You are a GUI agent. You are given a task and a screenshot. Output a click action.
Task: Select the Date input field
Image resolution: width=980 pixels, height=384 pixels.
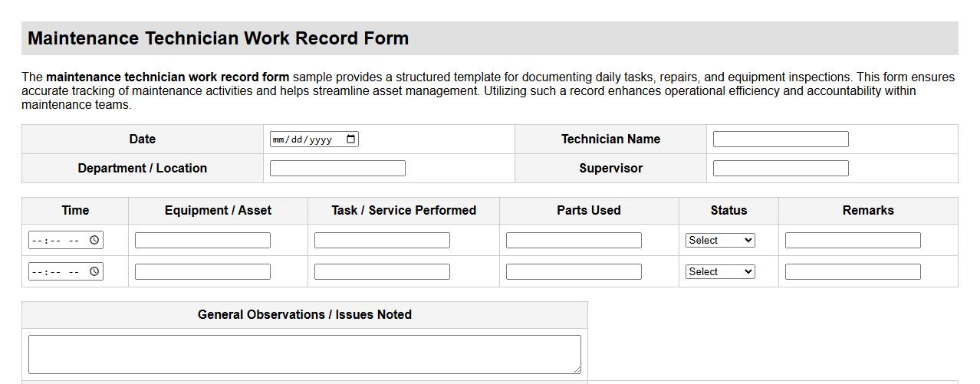click(314, 139)
